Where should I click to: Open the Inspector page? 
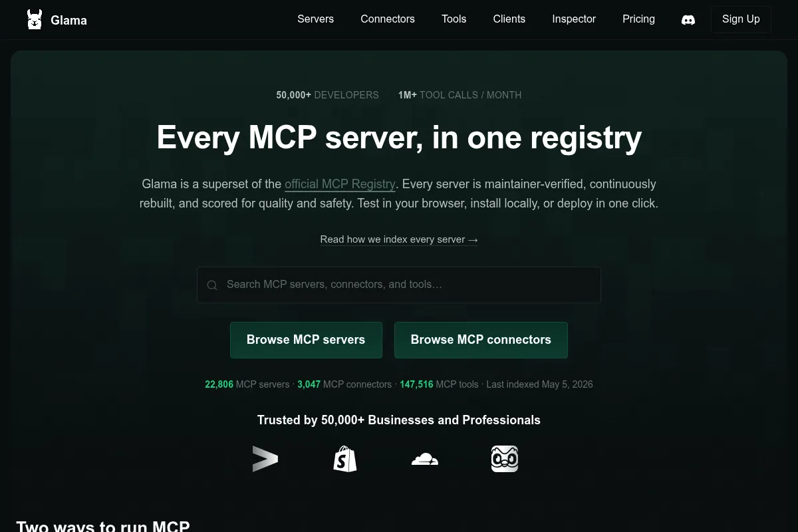click(574, 19)
